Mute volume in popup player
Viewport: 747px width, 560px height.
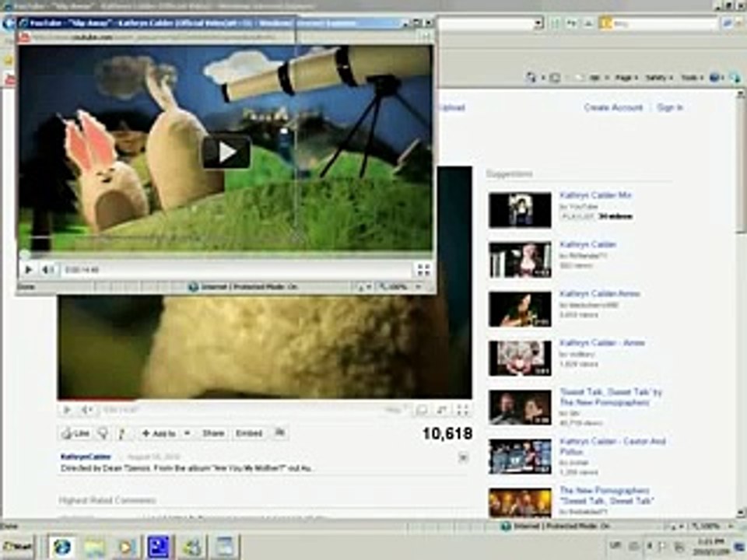48,270
